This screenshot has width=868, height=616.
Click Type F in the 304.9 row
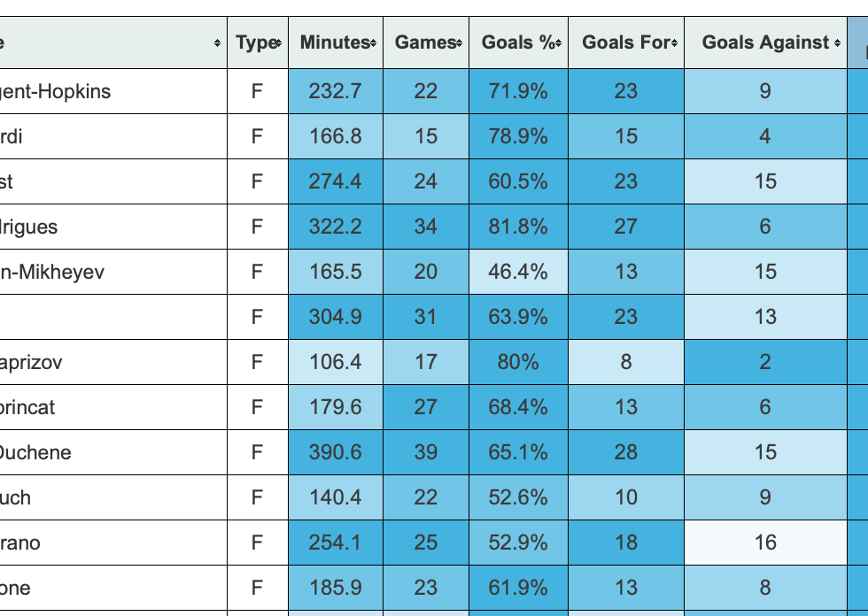pyautogui.click(x=257, y=317)
